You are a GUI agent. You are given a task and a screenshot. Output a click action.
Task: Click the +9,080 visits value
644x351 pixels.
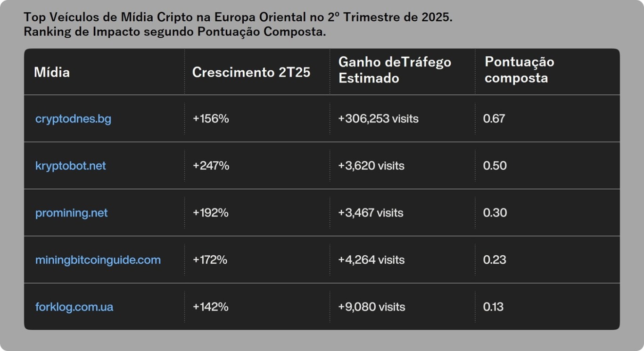(372, 307)
